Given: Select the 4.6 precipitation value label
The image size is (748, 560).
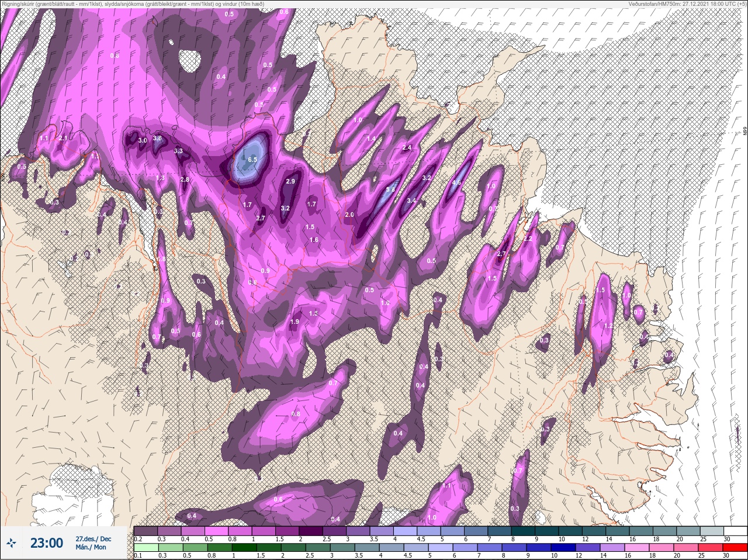Looking at the screenshot, I should 456,182.
